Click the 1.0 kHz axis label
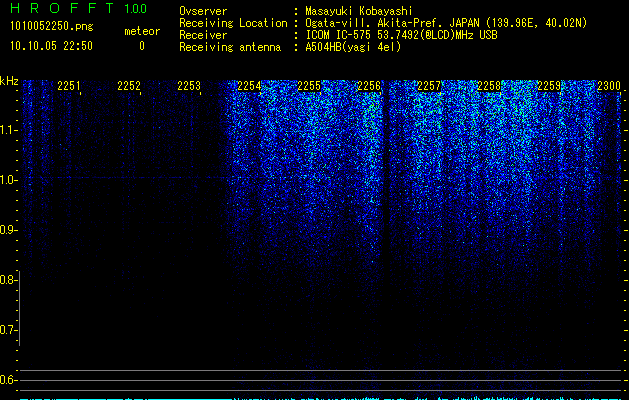 point(8,180)
